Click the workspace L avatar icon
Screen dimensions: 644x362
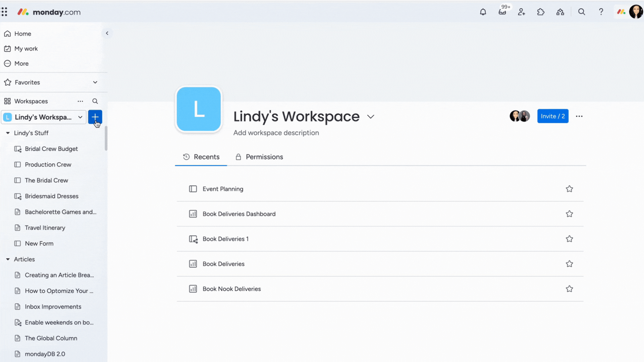tap(199, 109)
